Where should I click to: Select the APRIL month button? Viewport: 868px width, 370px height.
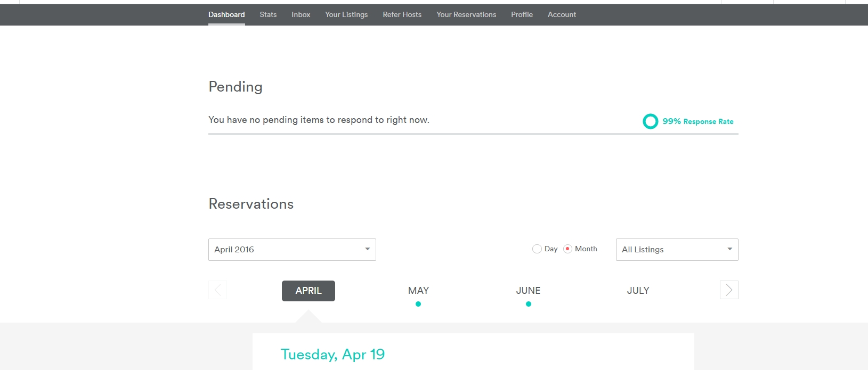[x=309, y=291]
